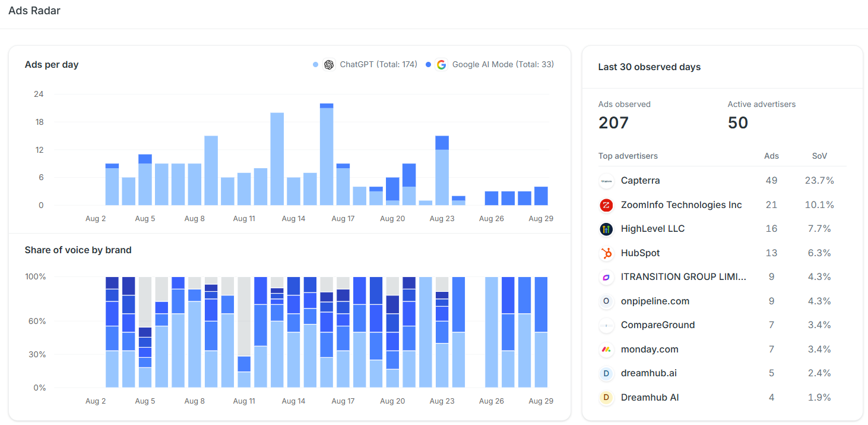Open the Capterra advertiser row

(723, 181)
